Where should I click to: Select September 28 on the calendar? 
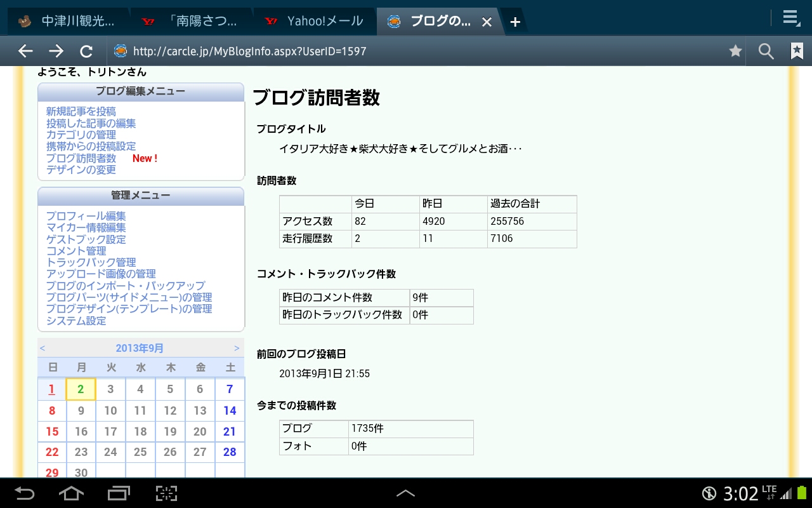pos(229,452)
